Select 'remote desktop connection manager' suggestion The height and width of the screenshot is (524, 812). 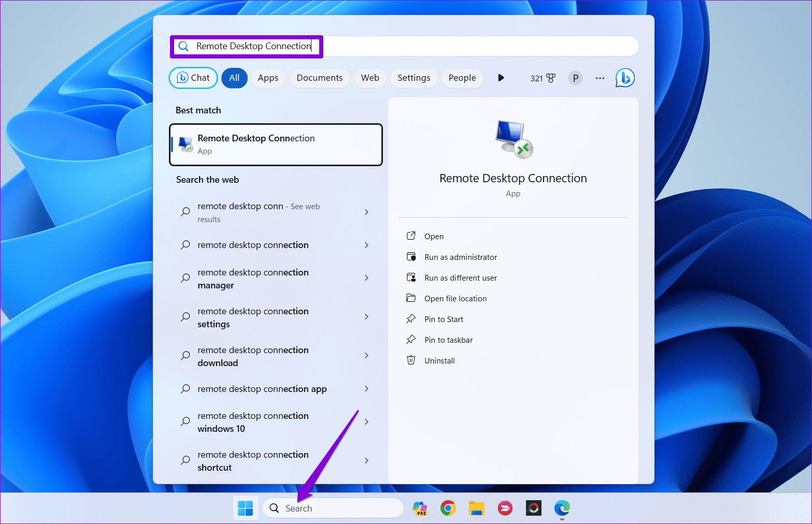276,278
